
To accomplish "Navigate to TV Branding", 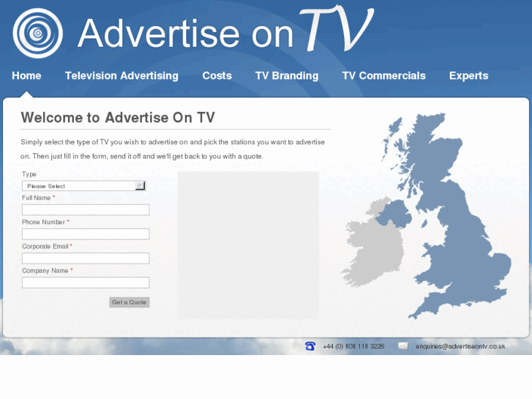I will 287,75.
